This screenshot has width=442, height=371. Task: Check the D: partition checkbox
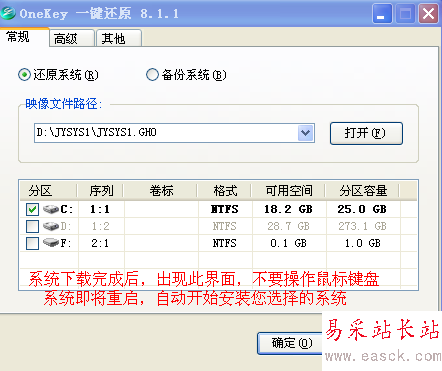click(x=32, y=226)
